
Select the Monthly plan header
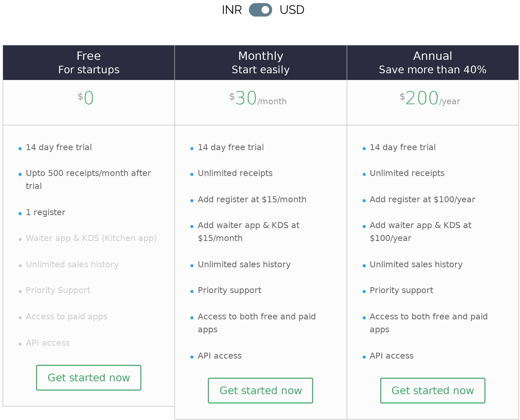pos(261,63)
